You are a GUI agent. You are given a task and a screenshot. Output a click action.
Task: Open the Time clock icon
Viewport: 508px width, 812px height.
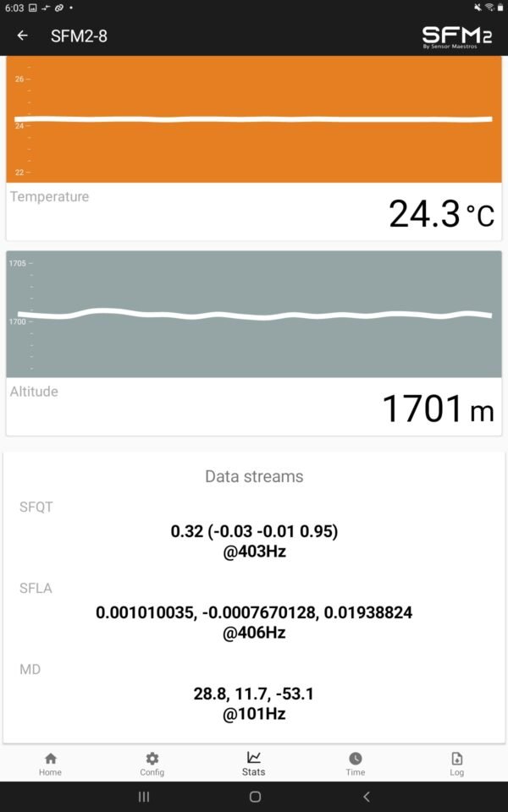point(355,759)
